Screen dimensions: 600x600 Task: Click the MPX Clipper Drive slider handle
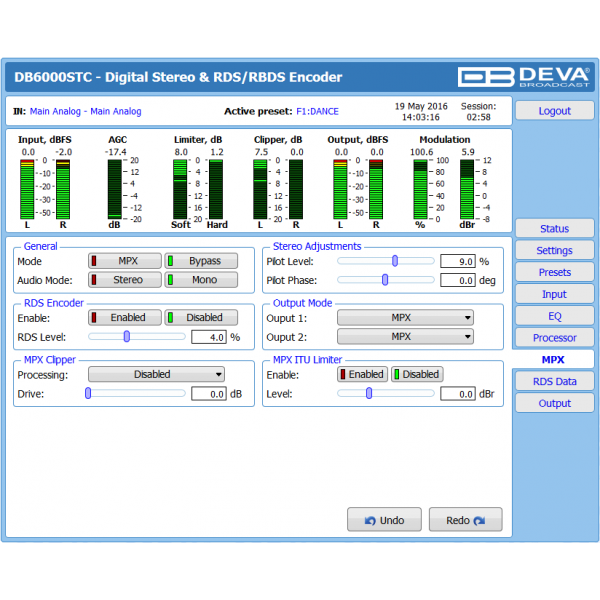pos(88,393)
